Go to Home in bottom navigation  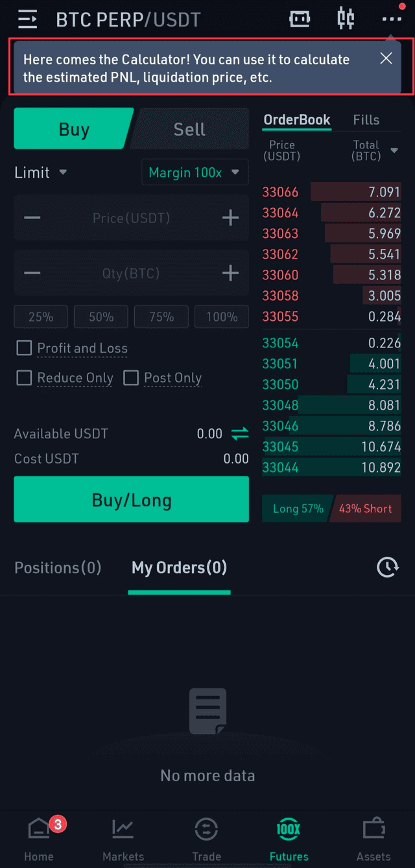click(x=39, y=839)
